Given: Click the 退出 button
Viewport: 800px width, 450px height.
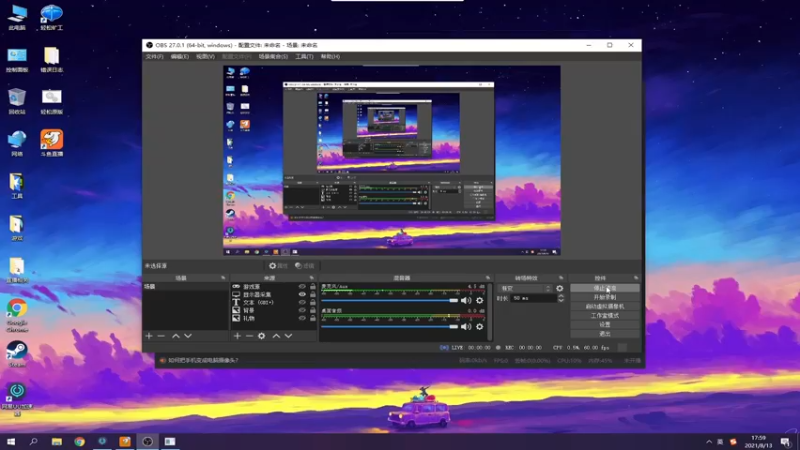Looking at the screenshot, I should pyautogui.click(x=605, y=334).
